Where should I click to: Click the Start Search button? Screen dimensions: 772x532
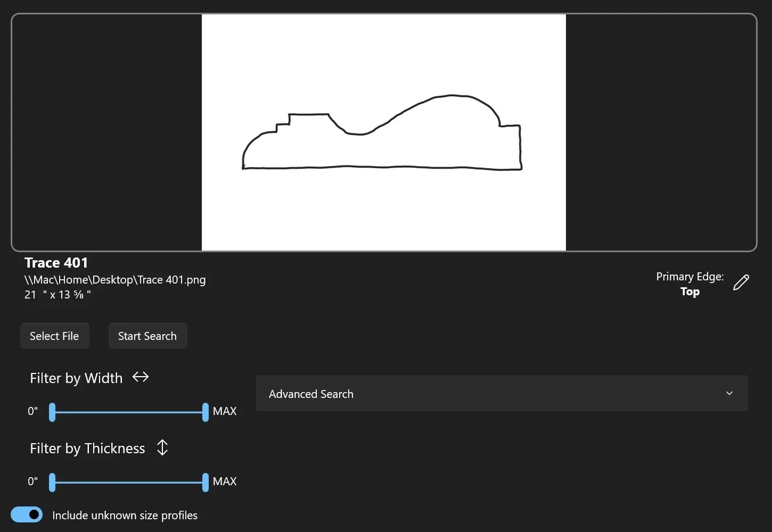click(x=147, y=336)
